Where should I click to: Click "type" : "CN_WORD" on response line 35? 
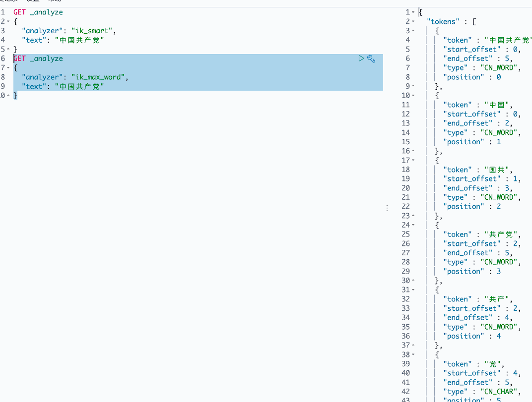[482, 327]
